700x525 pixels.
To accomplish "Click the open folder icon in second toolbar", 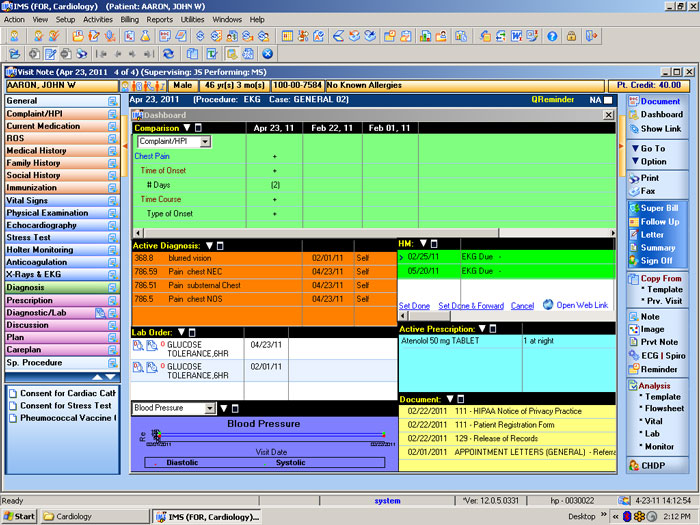I will click(x=15, y=54).
